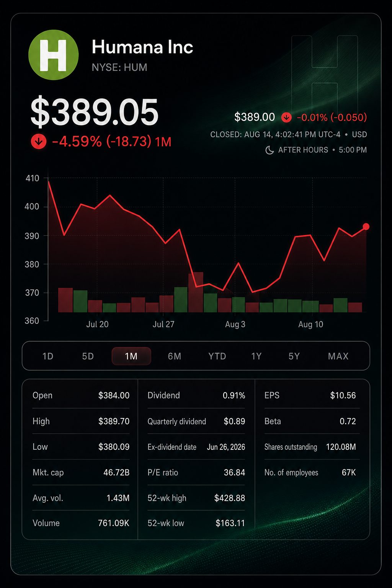Click the Volume value 761.09K
This screenshot has height=588, width=392.
114,523
